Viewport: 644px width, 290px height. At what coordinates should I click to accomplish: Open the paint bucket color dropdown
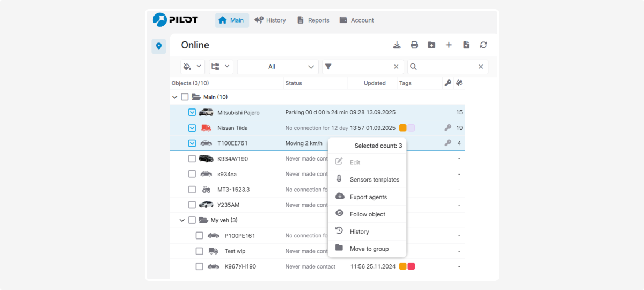coord(193,67)
